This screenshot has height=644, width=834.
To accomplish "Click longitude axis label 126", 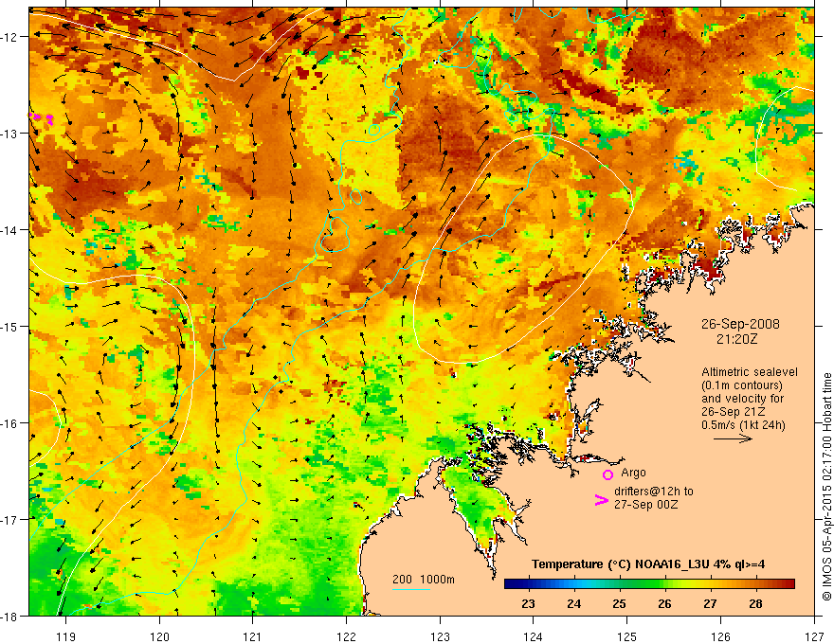I will 720,636.
